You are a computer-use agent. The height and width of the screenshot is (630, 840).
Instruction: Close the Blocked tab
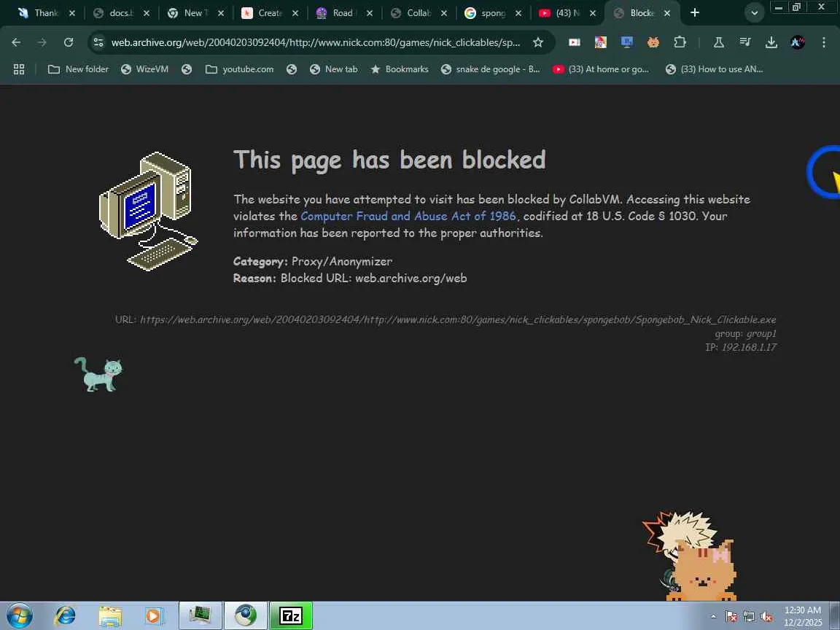coord(667,13)
